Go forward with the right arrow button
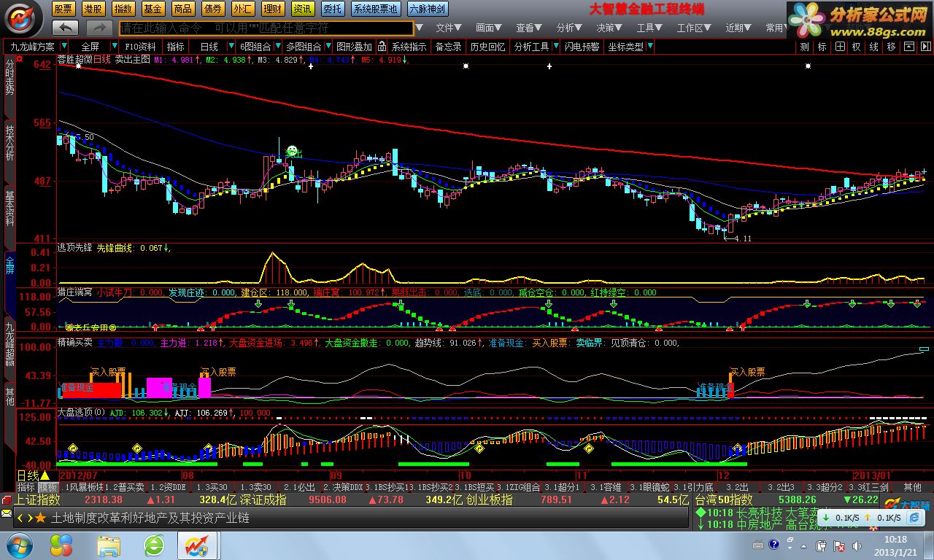This screenshot has height=560, width=934. click(x=99, y=28)
